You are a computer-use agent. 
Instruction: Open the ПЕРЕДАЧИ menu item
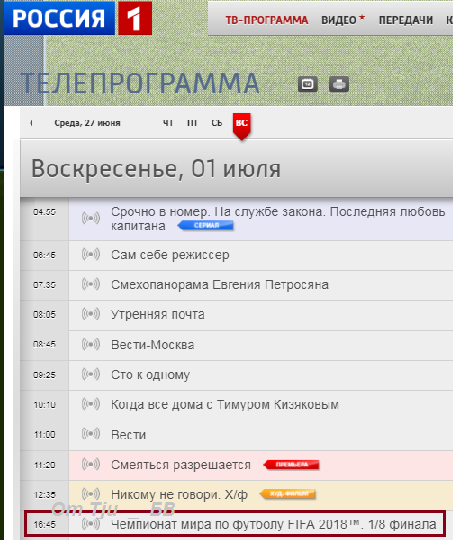[x=406, y=20]
